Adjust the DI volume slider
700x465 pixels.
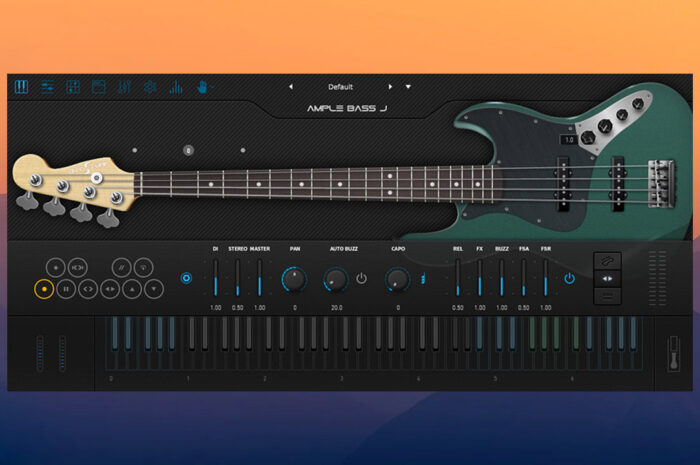tap(216, 278)
